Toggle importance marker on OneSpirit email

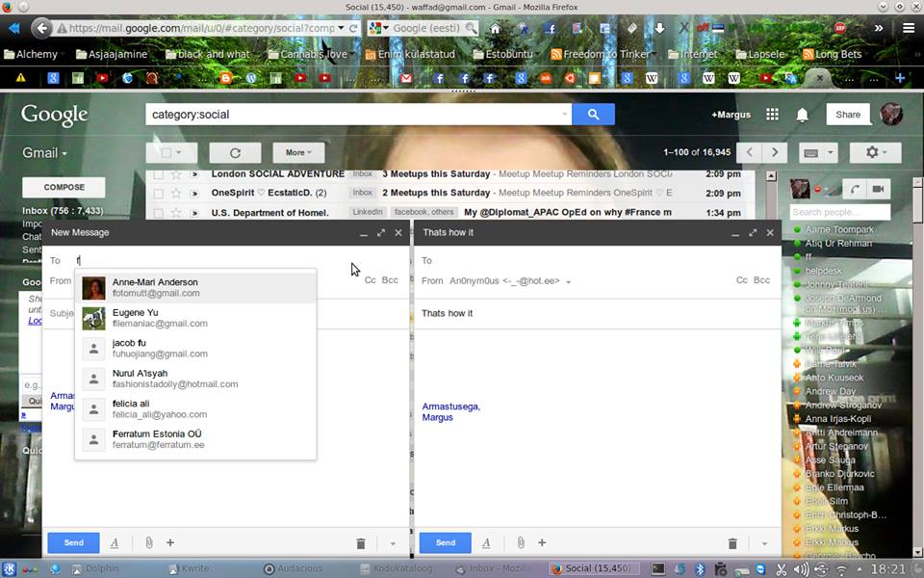coord(194,193)
